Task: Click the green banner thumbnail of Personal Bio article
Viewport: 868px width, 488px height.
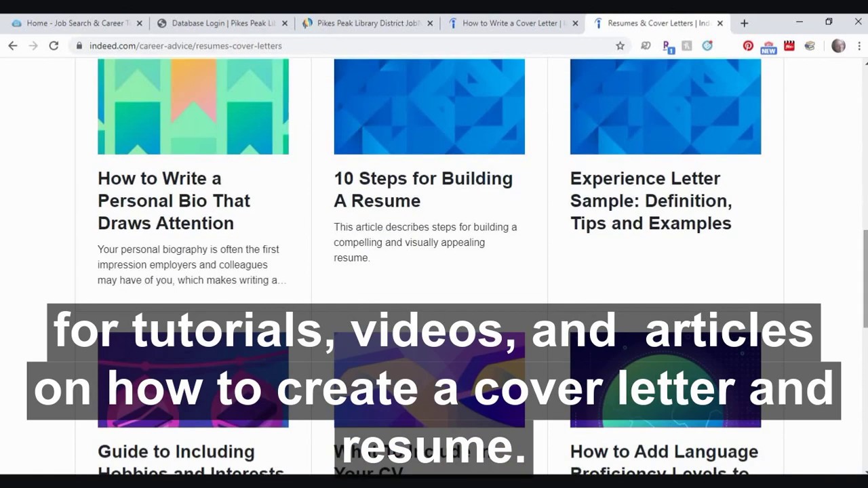Action: pos(193,106)
